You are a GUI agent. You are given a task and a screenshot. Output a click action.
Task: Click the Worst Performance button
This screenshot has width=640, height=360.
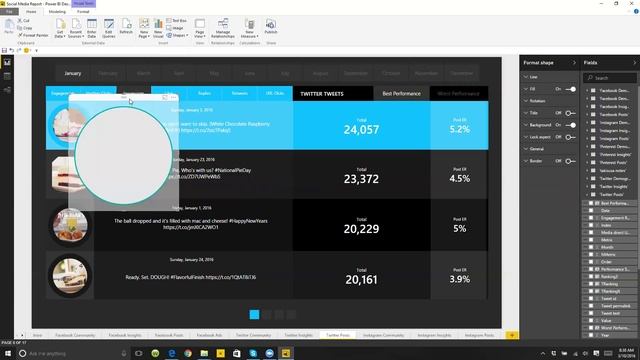point(458,93)
